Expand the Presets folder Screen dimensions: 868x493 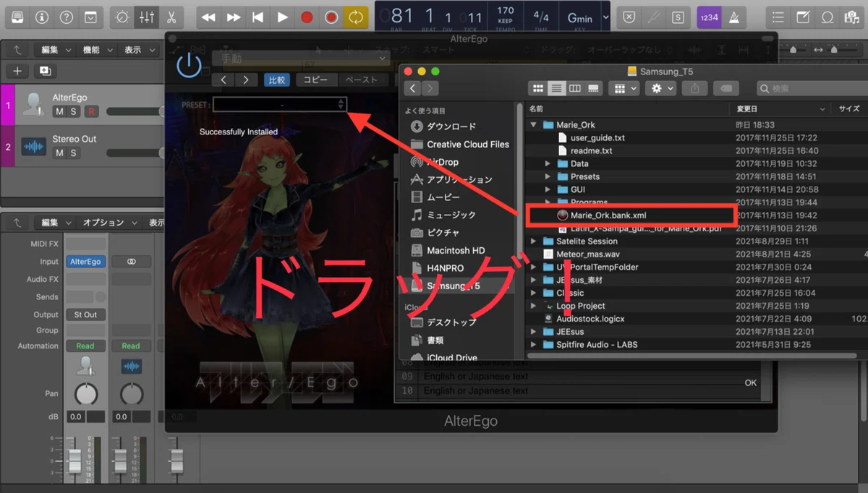click(548, 177)
